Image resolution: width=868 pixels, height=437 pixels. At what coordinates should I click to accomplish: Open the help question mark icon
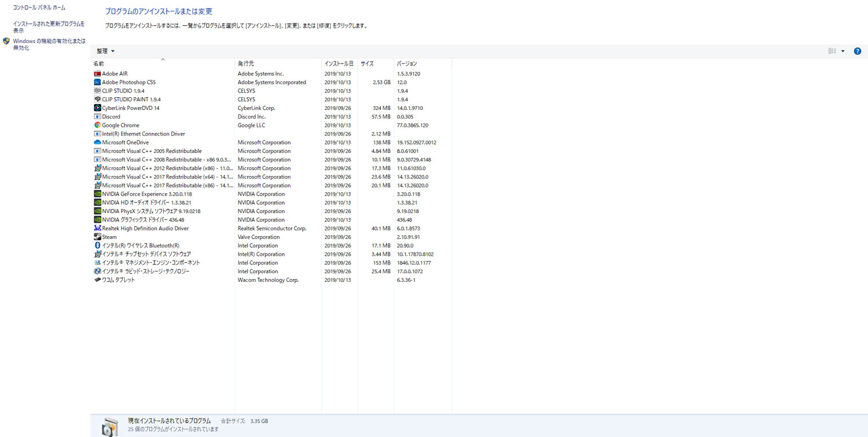point(857,51)
